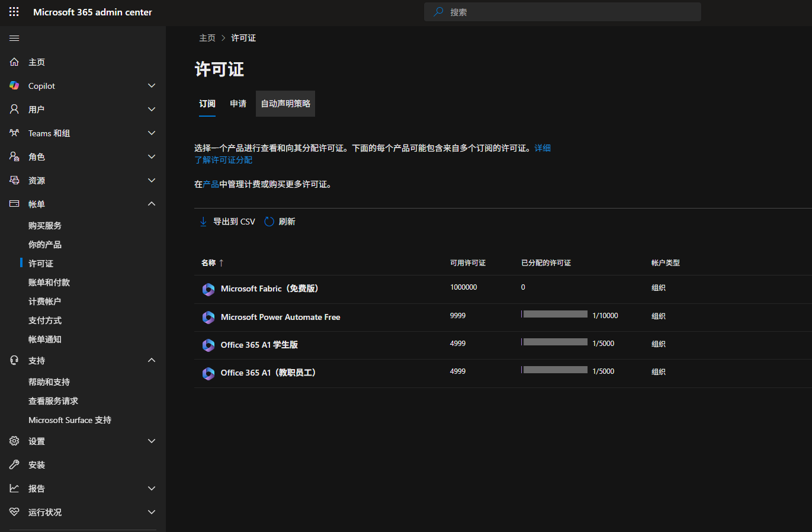This screenshot has width=812, height=532.
Task: Click Office 365 A1 学生版 usage bar
Action: (x=554, y=342)
